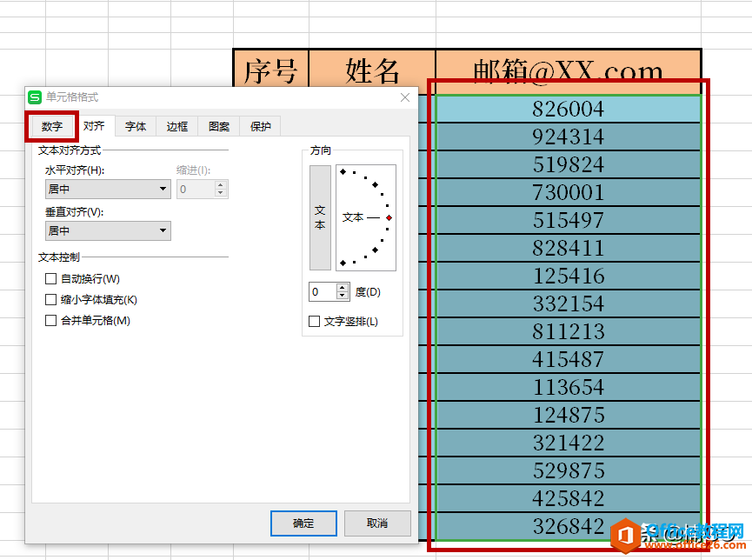This screenshot has height=560, width=752.
Task: Click the 缩进 spinner up arrow
Action: click(x=221, y=184)
